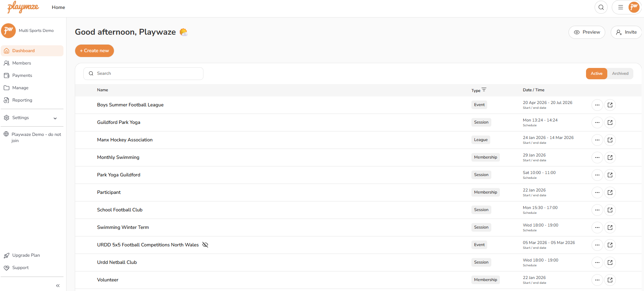The height and width of the screenshot is (291, 644).
Task: Click hidden-eye icon beside URDD 5x5 Football
Action: pyautogui.click(x=205, y=245)
